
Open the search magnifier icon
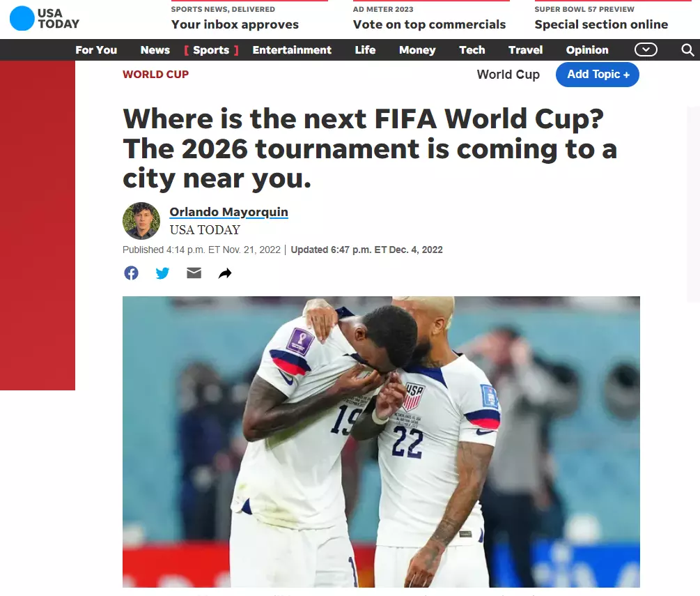click(687, 50)
